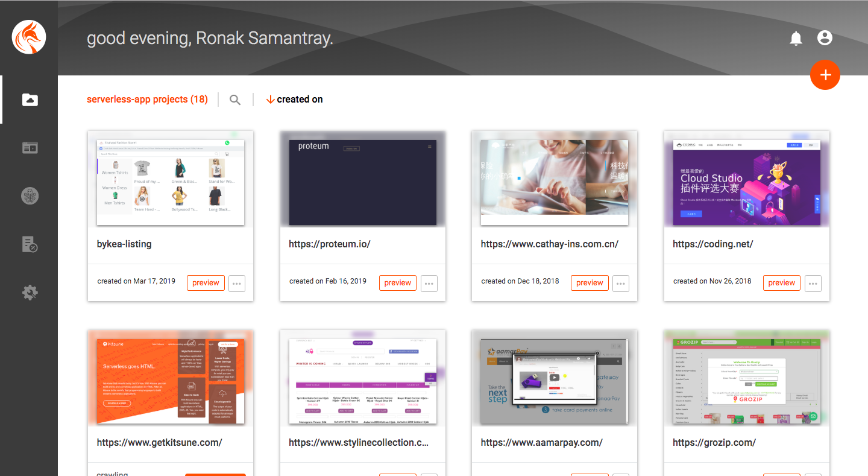Open the getkitsune.com thumbnail
868x476 pixels.
[x=171, y=381]
